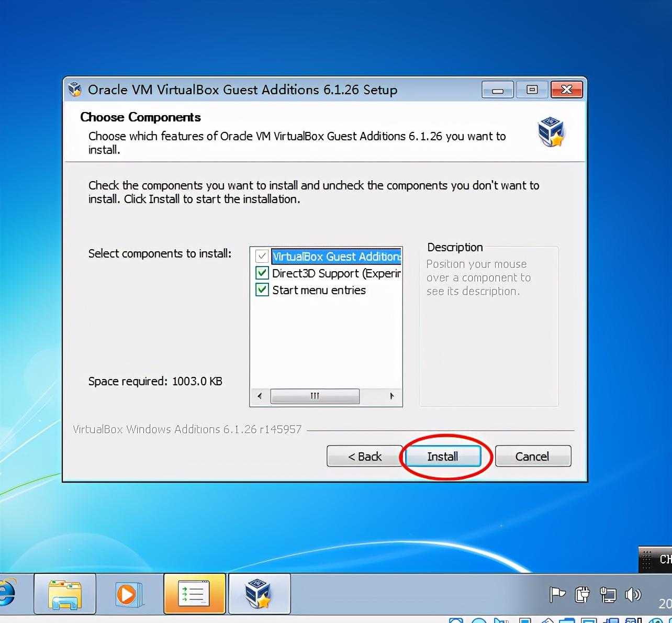The image size is (672, 623).
Task: Click the CH language bar indicator
Action: 665,559
